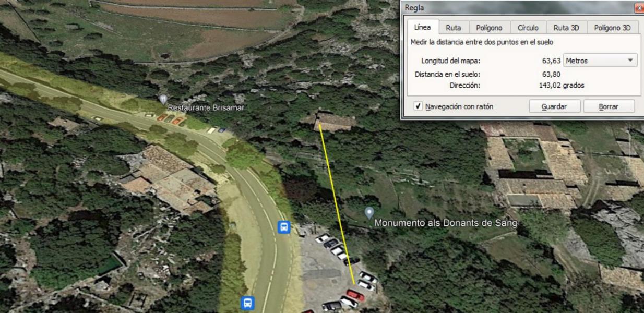Select the upper bus stop icon
Screen dimensions: 644x313
[284, 227]
